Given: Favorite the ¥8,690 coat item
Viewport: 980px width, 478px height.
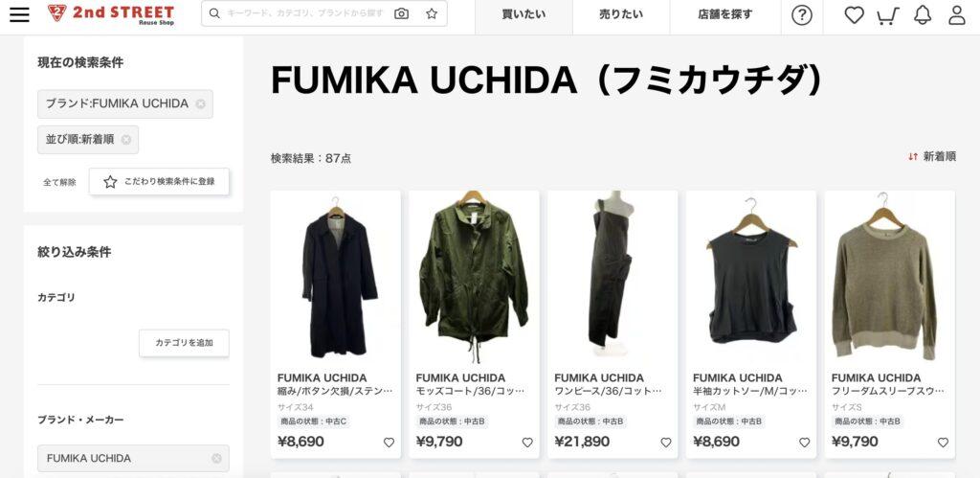Looking at the screenshot, I should pyautogui.click(x=389, y=443).
